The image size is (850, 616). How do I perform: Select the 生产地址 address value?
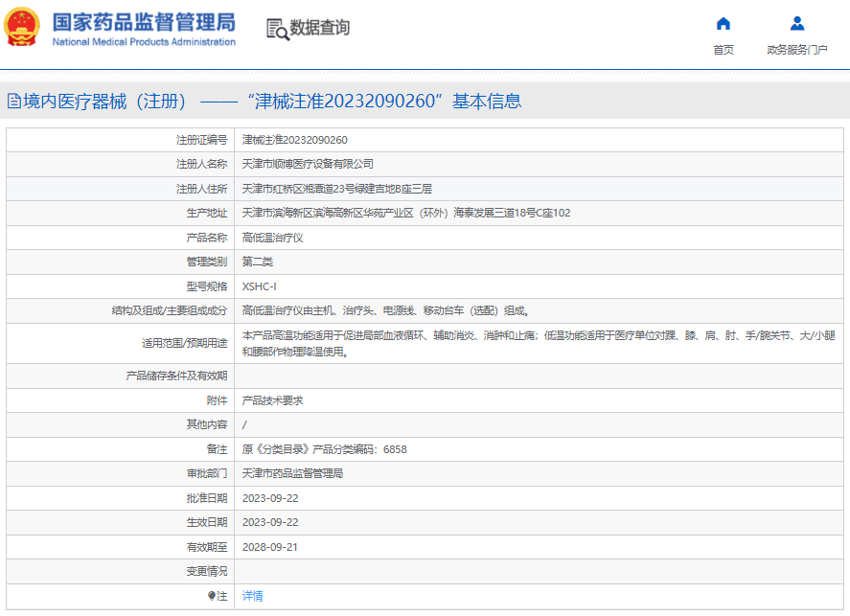pos(406,213)
